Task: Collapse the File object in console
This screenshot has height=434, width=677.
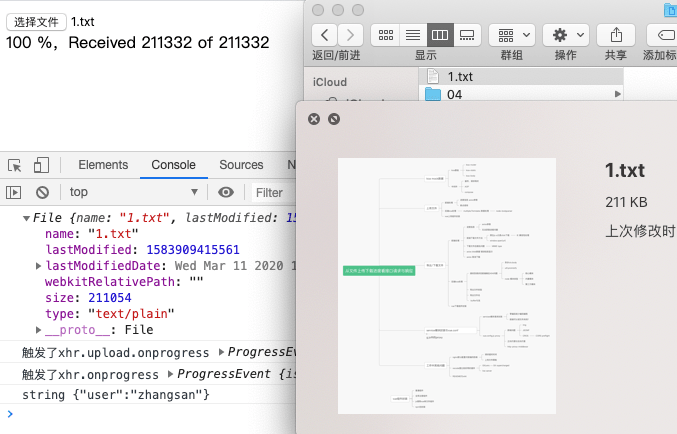Action: [26, 219]
